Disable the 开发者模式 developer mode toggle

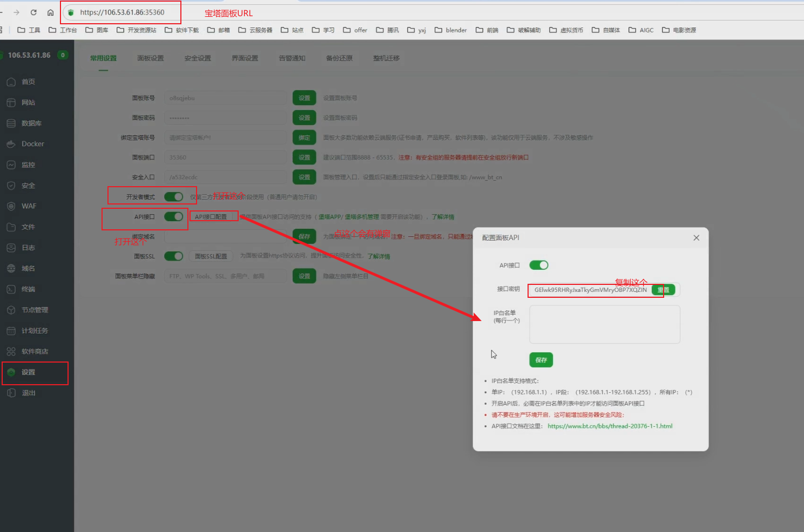tap(173, 197)
